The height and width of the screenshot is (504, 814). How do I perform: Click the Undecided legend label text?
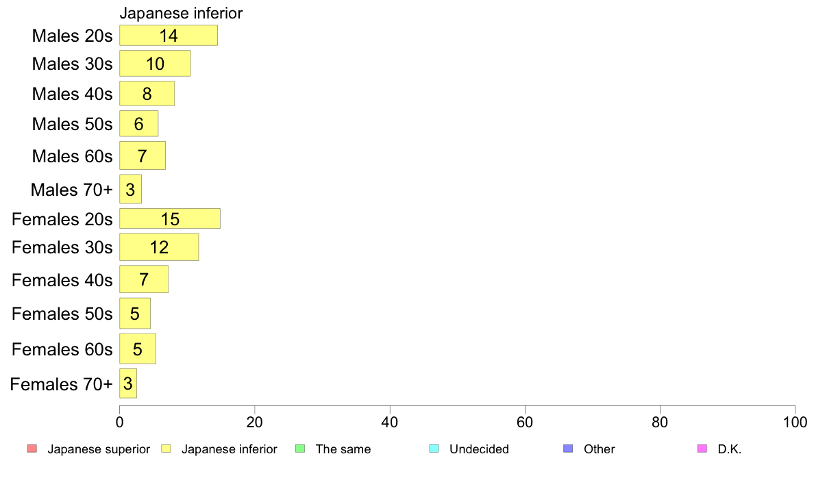coord(479,449)
